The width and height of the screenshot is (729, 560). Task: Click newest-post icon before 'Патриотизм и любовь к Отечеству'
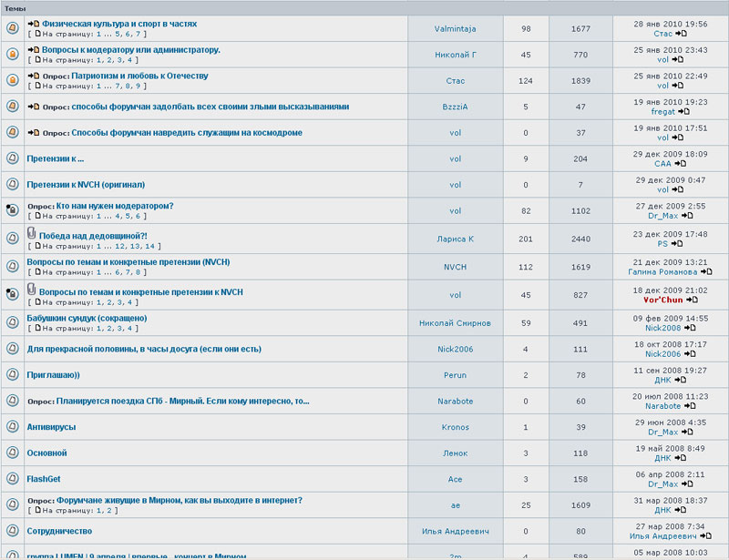33,76
